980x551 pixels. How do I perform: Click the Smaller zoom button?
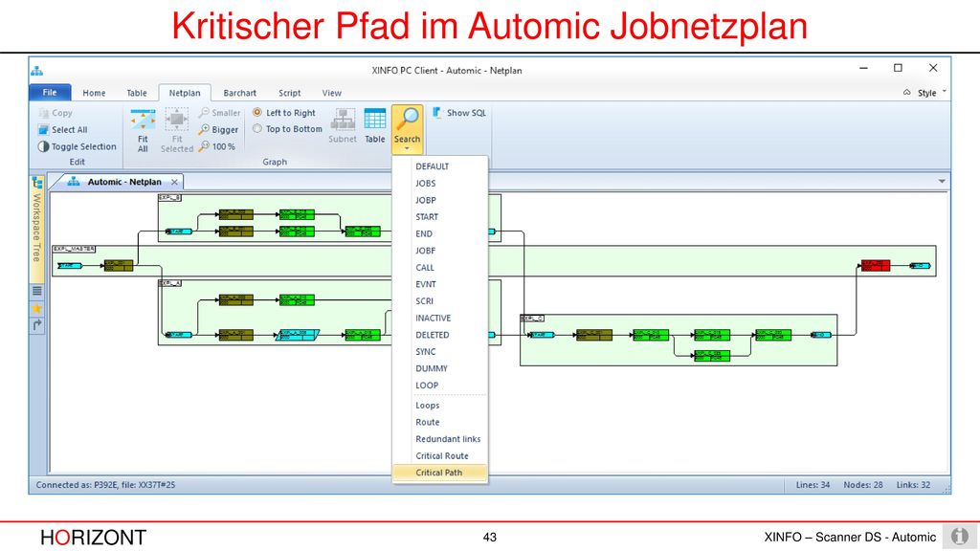click(219, 113)
